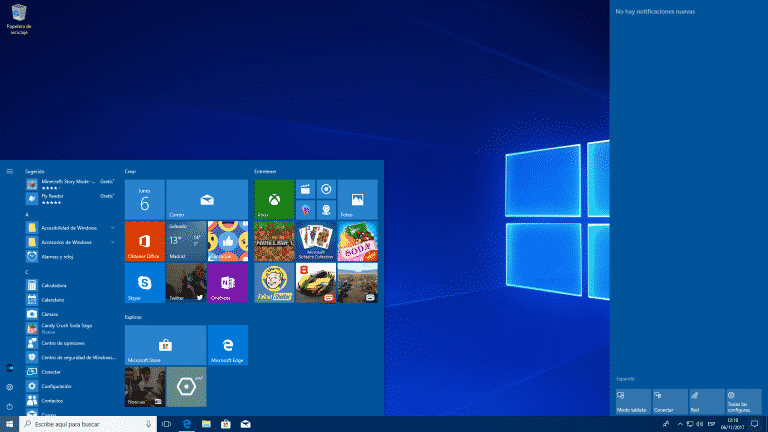Image resolution: width=768 pixels, height=432 pixels.
Task: Open the Groove Music small tile
Action: tap(326, 189)
